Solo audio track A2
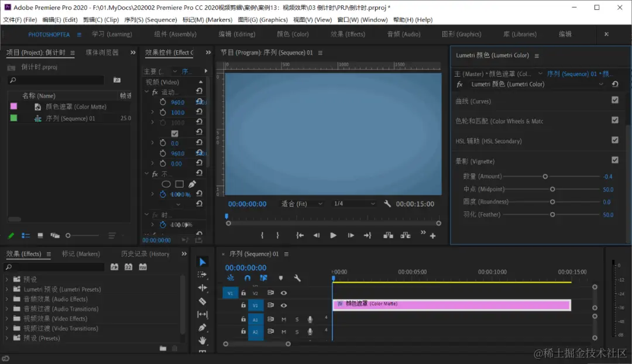This screenshot has width=632, height=364. pos(297,332)
